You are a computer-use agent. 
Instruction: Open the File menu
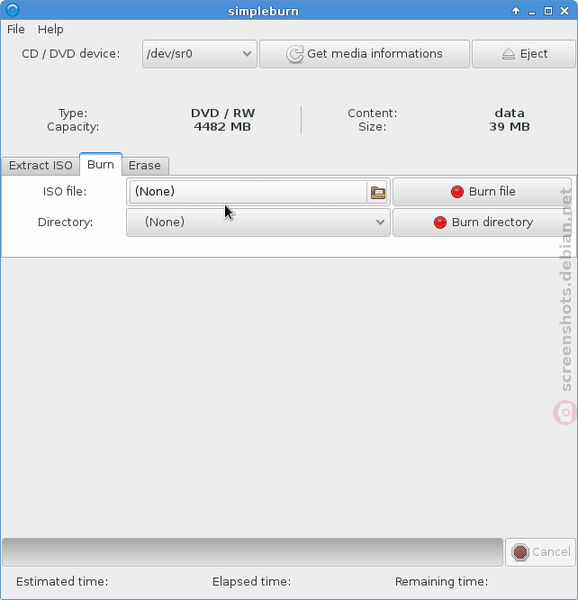tap(16, 29)
